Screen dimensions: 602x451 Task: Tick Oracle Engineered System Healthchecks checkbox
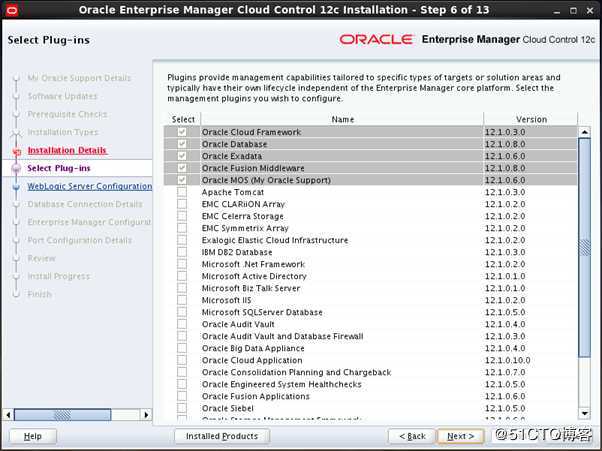(182, 384)
